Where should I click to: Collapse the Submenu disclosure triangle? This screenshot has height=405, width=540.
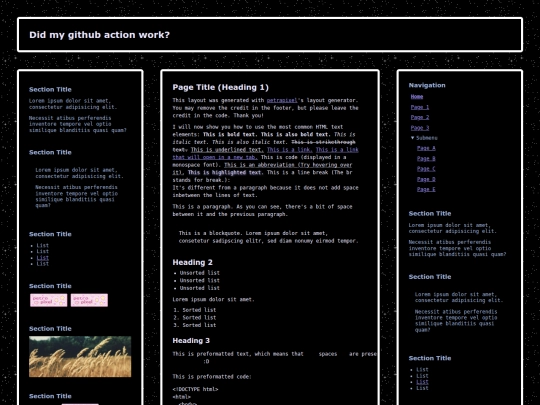(413, 138)
